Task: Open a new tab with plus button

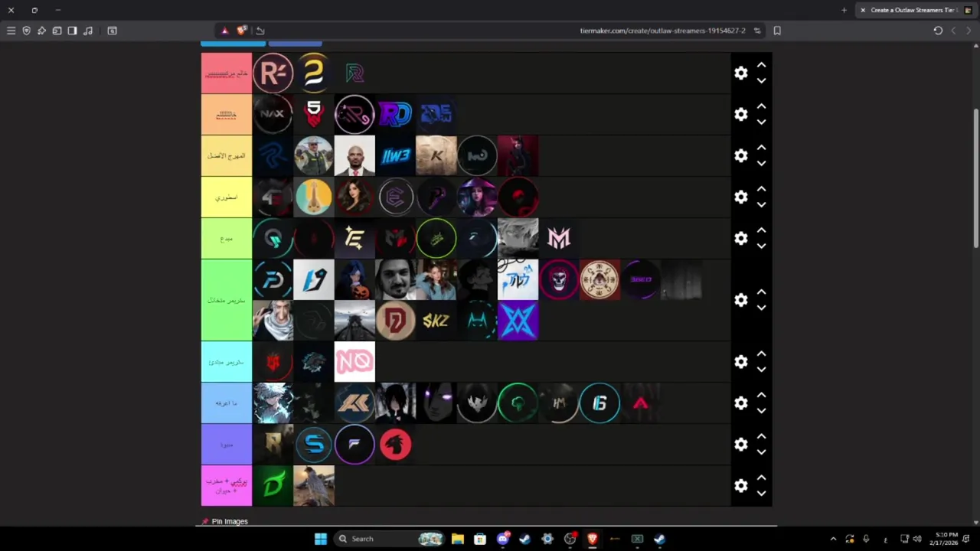Action: (844, 10)
